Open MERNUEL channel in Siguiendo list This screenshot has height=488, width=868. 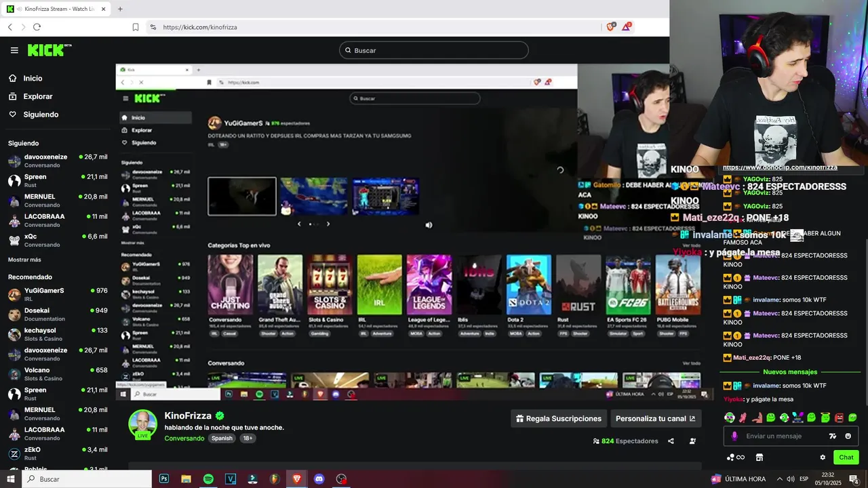tap(58, 200)
